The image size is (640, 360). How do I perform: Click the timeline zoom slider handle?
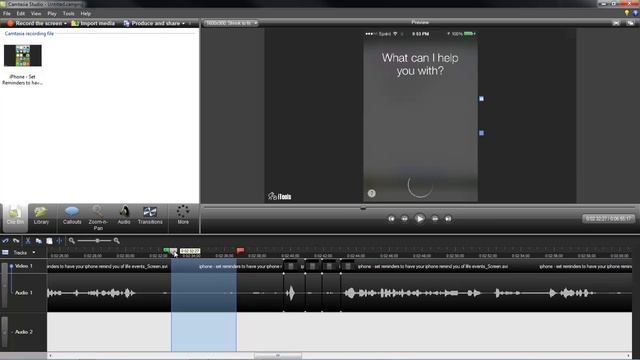point(97,241)
